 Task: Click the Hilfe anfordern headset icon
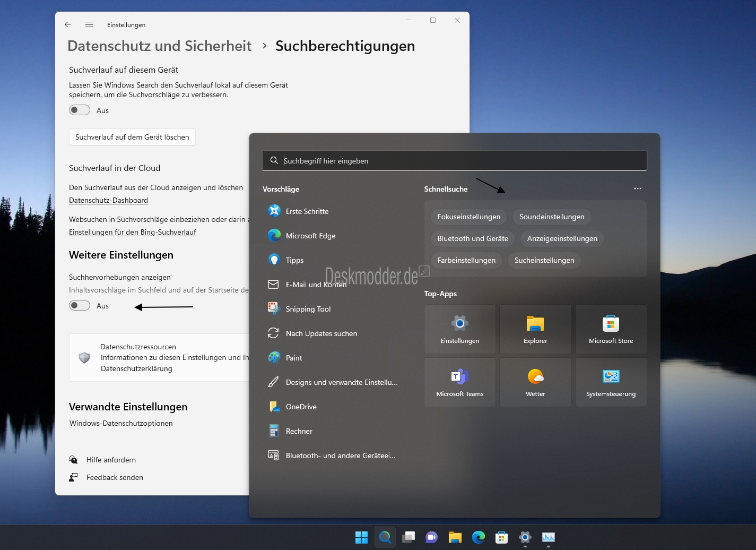tap(73, 460)
